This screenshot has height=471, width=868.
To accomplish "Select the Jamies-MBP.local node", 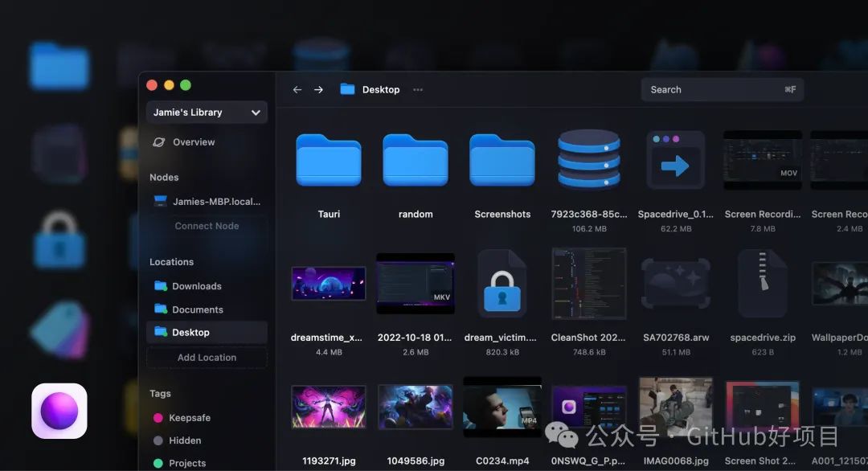I will (207, 202).
